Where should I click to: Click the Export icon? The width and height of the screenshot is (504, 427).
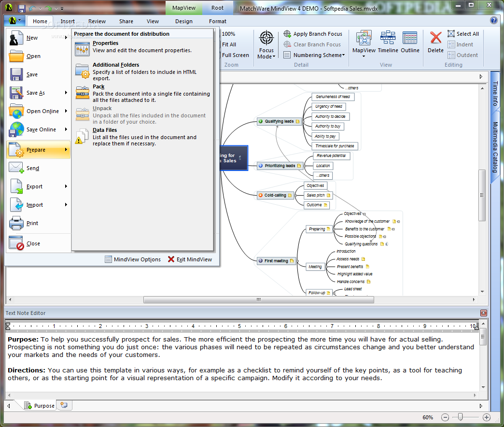[x=16, y=186]
